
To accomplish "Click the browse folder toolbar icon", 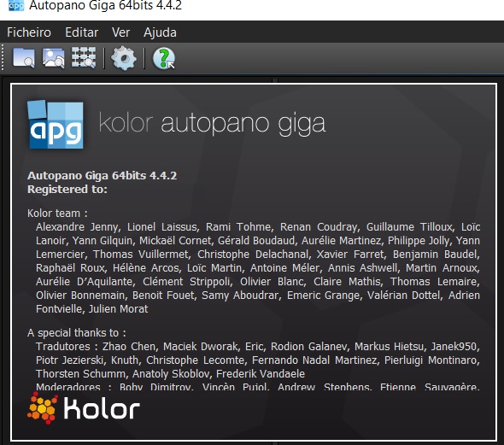I will click(24, 58).
